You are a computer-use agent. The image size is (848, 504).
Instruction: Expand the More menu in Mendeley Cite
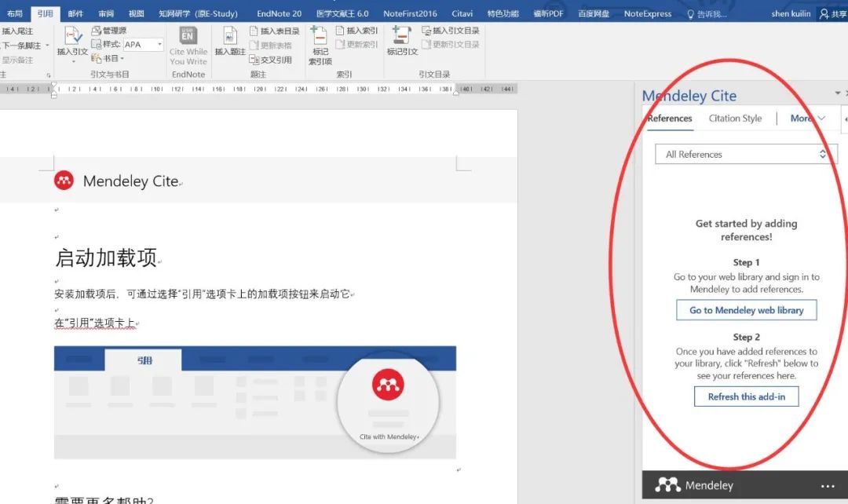pos(807,119)
